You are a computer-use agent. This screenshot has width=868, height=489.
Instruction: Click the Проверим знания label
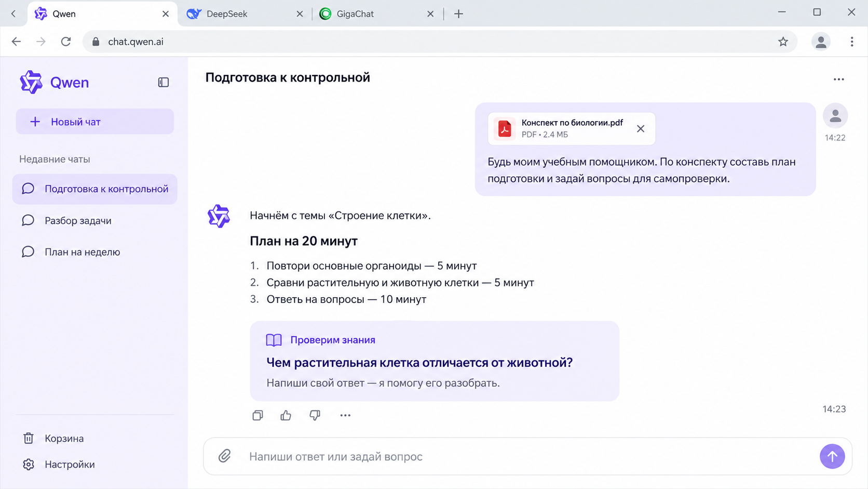pyautogui.click(x=333, y=340)
